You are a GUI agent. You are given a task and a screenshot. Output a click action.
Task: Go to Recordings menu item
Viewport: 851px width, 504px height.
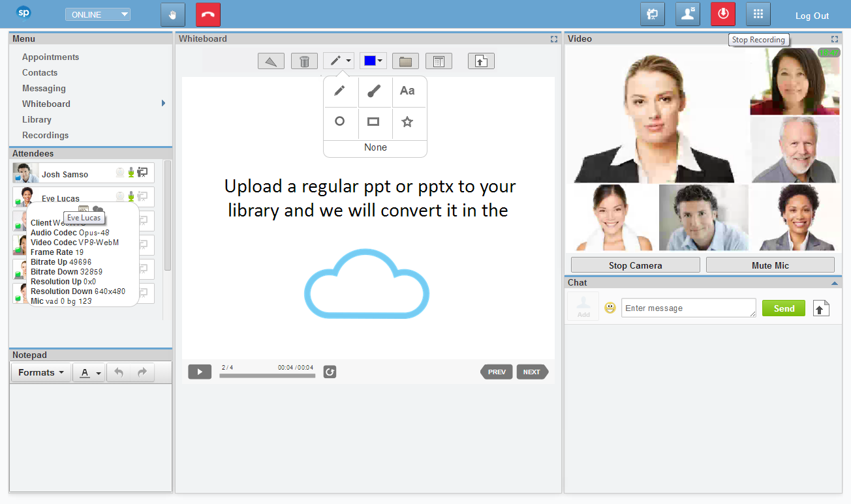pos(45,136)
